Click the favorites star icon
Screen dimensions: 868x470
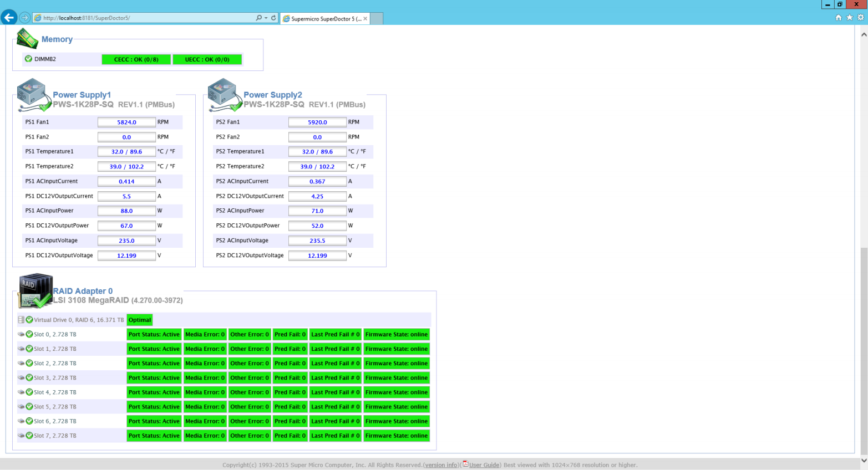[x=849, y=18]
